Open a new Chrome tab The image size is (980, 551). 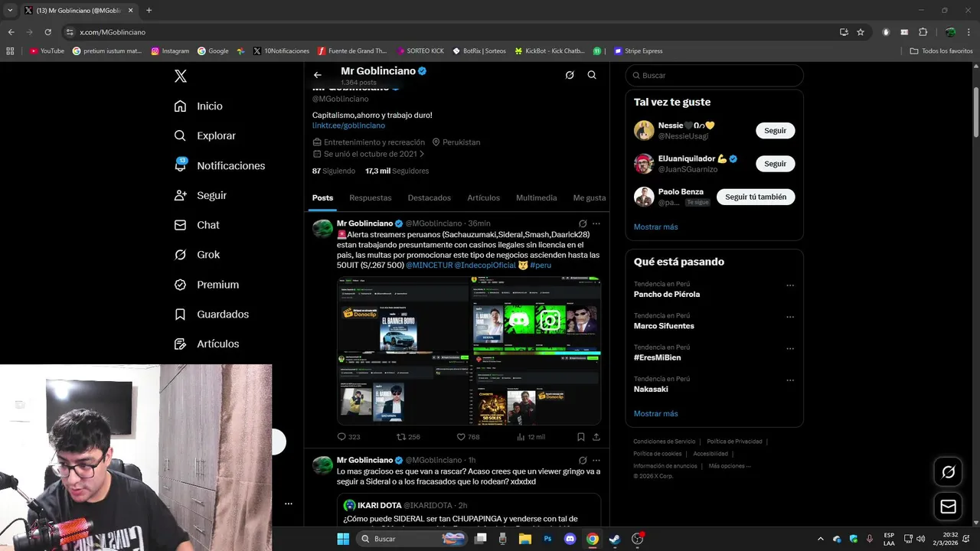[149, 11]
